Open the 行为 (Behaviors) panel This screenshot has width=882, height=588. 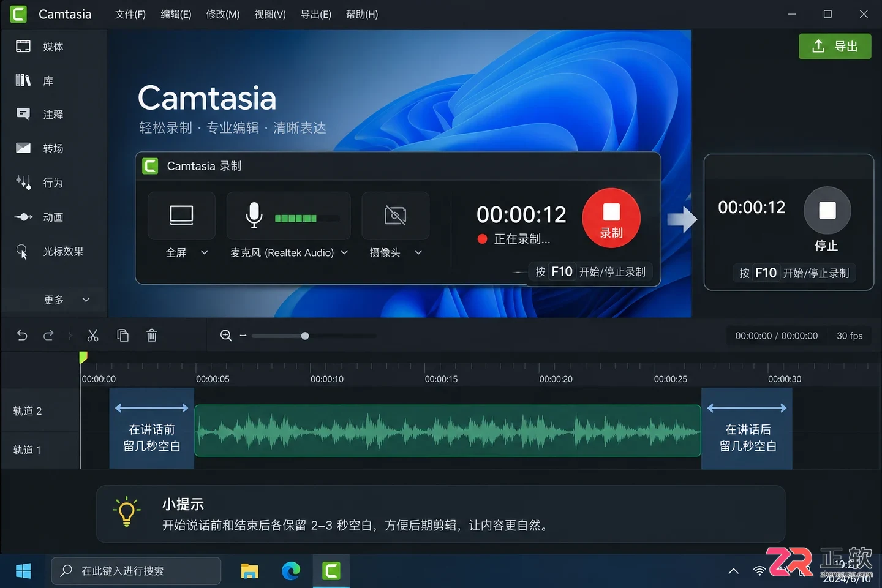click(x=40, y=183)
